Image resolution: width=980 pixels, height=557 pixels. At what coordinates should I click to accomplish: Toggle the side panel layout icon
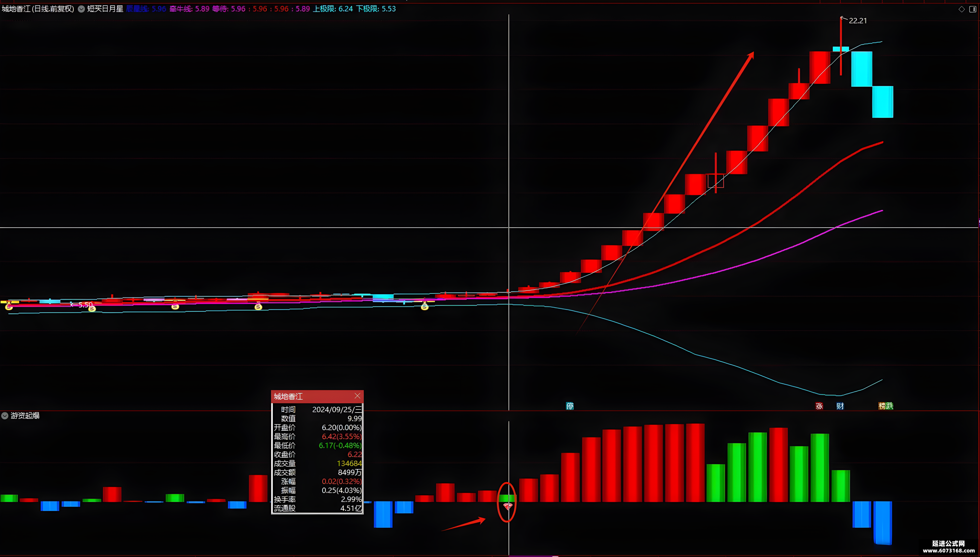[x=973, y=9]
